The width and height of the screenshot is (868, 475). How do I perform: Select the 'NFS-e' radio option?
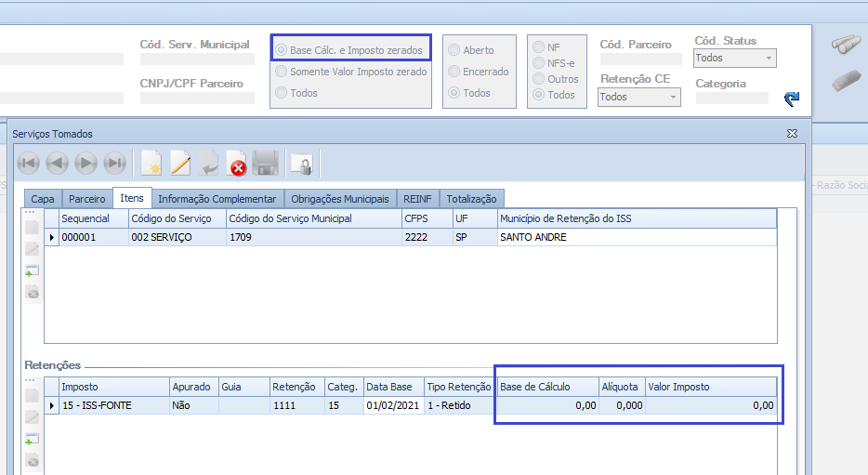[x=539, y=62]
